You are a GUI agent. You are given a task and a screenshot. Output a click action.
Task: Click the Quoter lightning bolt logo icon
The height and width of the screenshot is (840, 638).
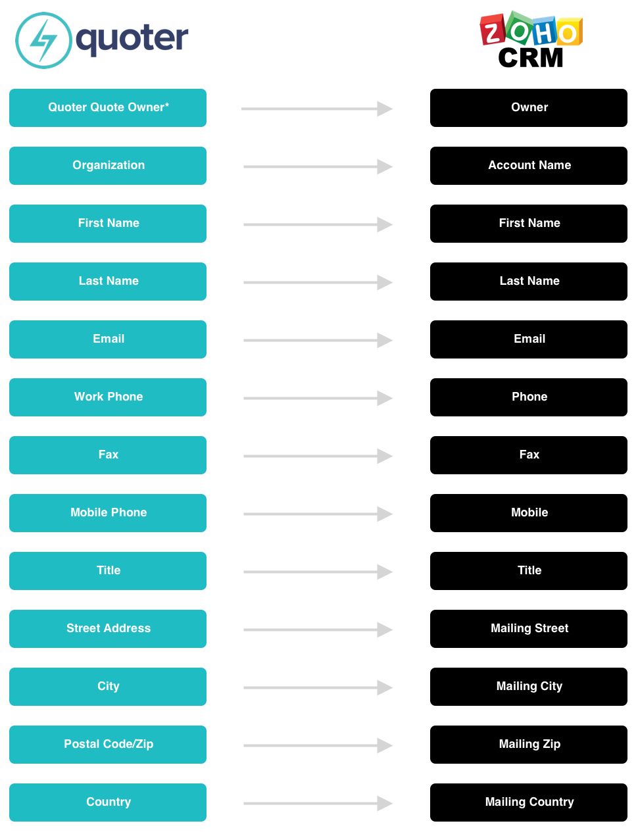pos(43,40)
